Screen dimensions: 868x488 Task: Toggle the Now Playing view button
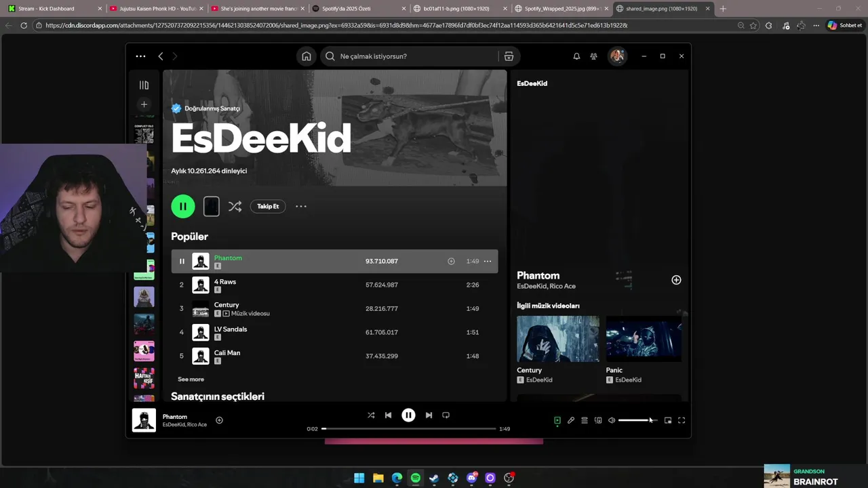pos(557,420)
